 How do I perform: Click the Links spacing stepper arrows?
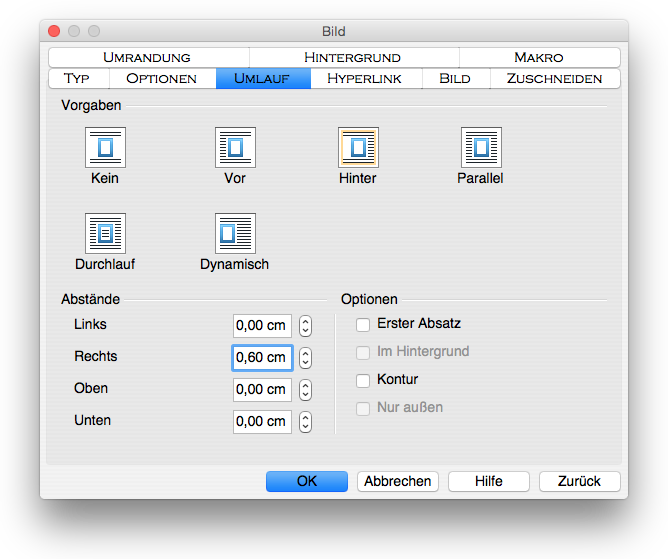pos(306,326)
